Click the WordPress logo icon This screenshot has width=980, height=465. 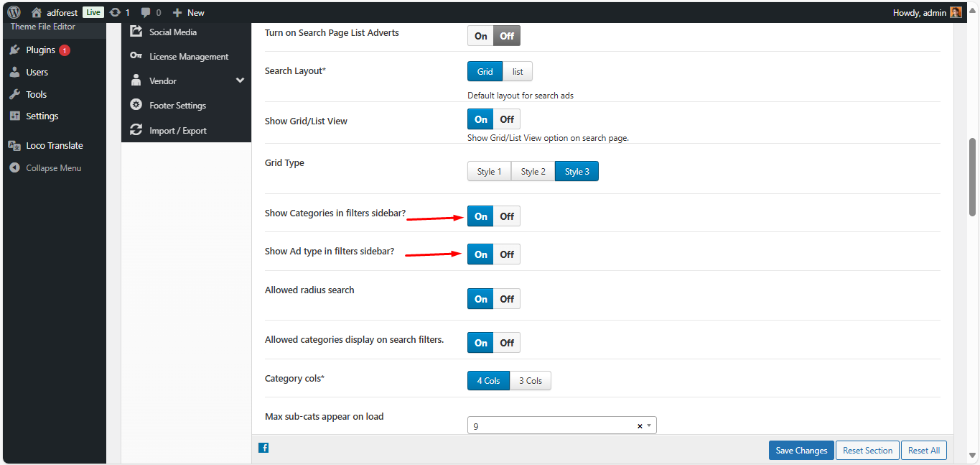[x=14, y=12]
